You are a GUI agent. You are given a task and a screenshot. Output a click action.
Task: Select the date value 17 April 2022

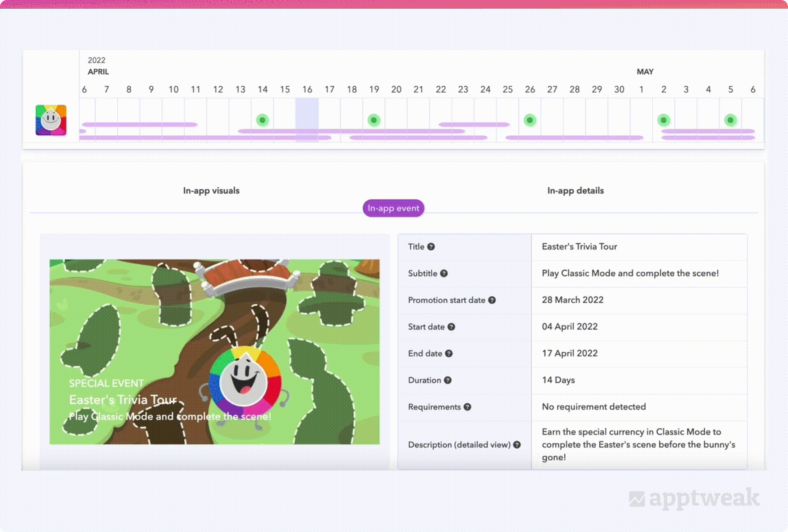pyautogui.click(x=570, y=353)
